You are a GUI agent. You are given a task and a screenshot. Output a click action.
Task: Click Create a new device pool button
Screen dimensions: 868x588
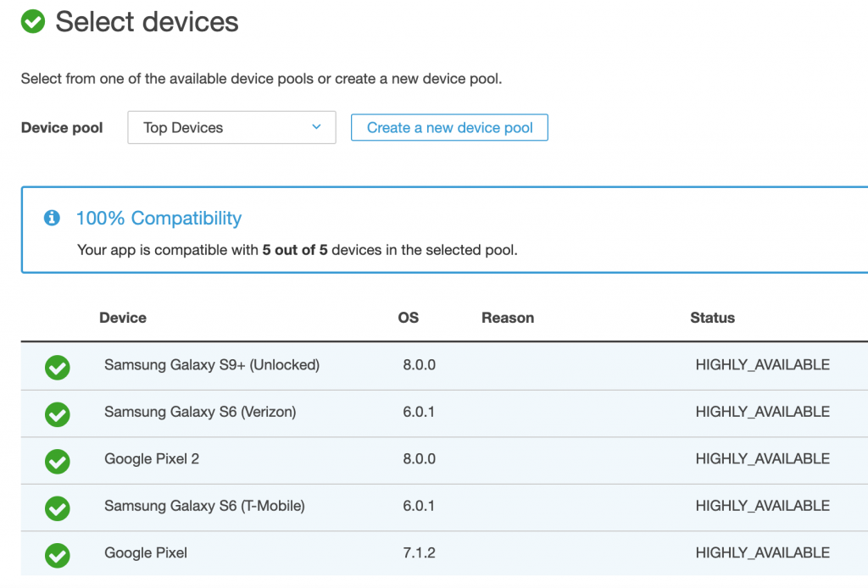(449, 128)
